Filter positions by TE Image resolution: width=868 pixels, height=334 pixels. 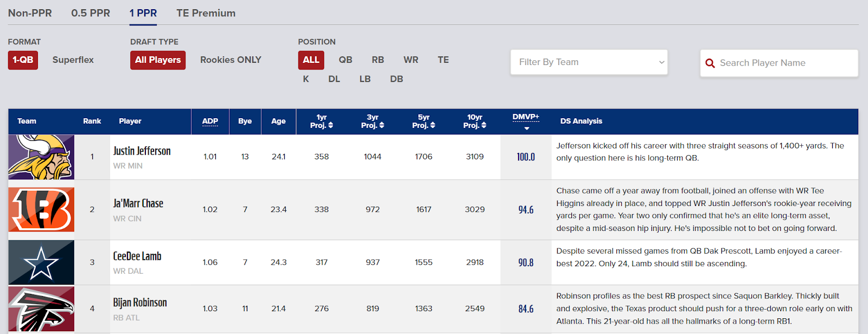pos(443,60)
